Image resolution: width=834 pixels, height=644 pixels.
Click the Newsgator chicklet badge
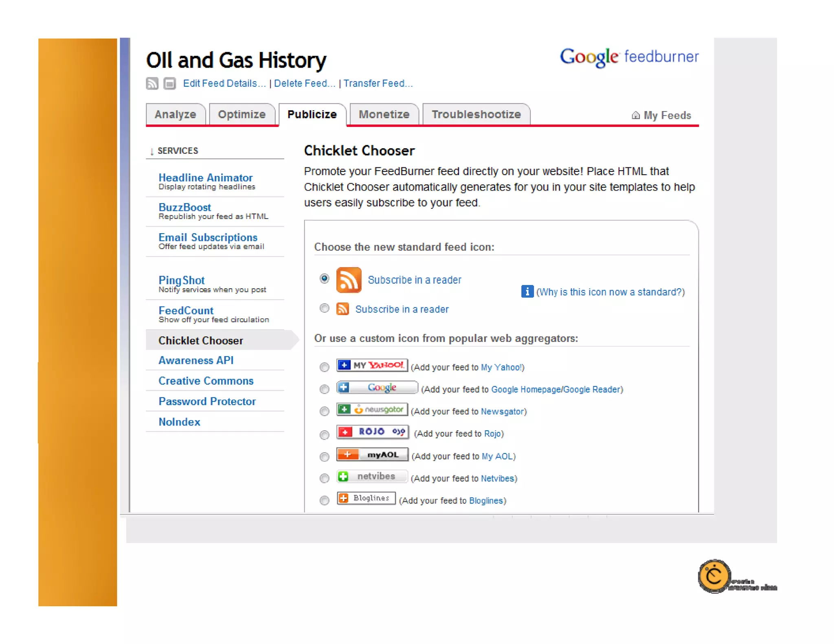pos(372,410)
